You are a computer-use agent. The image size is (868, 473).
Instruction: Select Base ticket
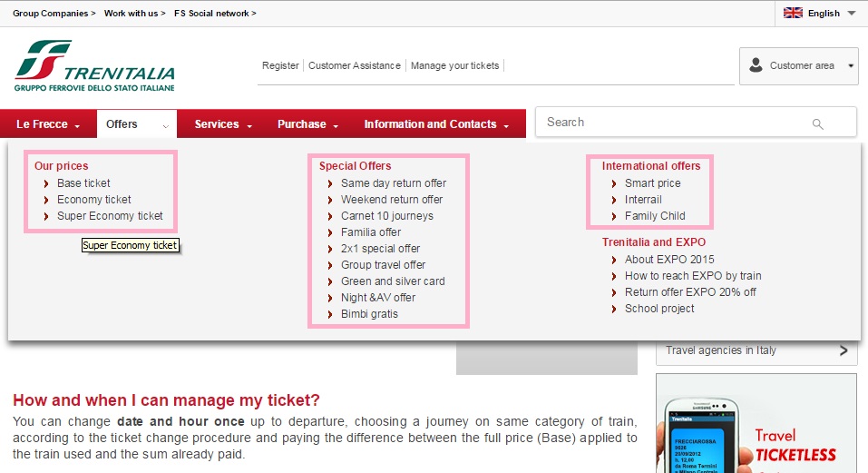pyautogui.click(x=83, y=182)
